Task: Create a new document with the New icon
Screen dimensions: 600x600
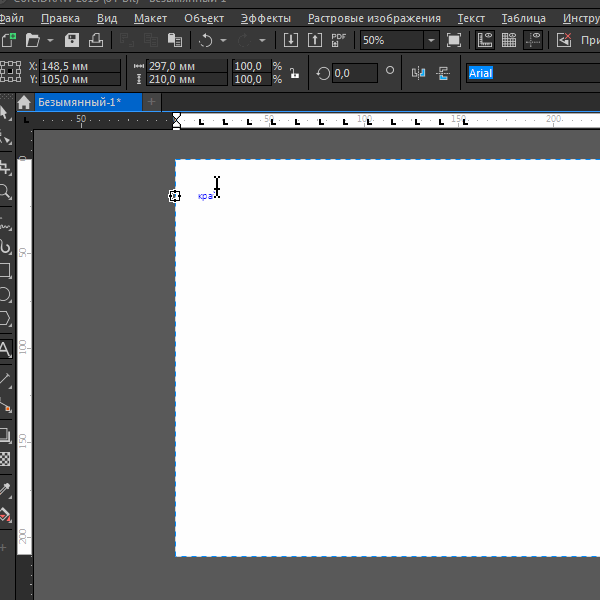Action: tap(8, 40)
